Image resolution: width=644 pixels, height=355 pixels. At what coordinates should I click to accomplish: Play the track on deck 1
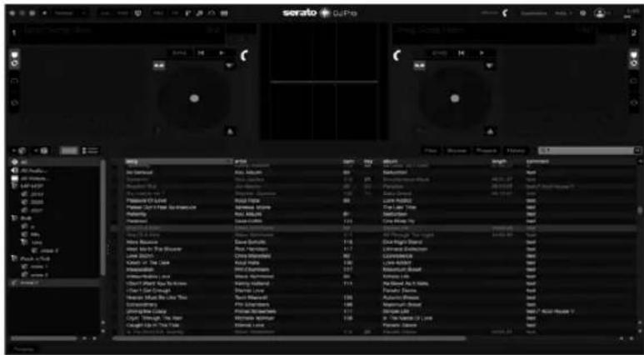pyautogui.click(x=222, y=53)
